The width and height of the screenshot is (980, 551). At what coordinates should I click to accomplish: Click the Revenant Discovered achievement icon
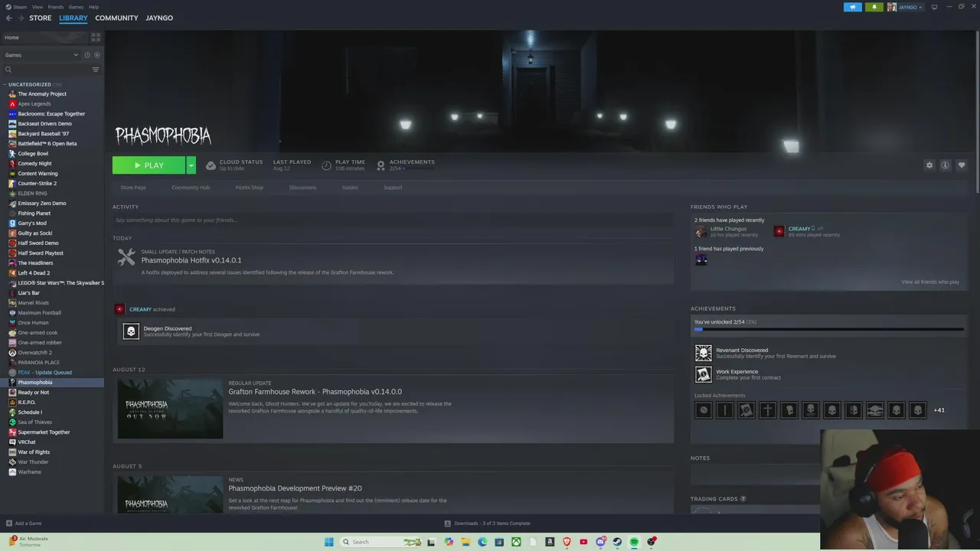[x=703, y=353]
